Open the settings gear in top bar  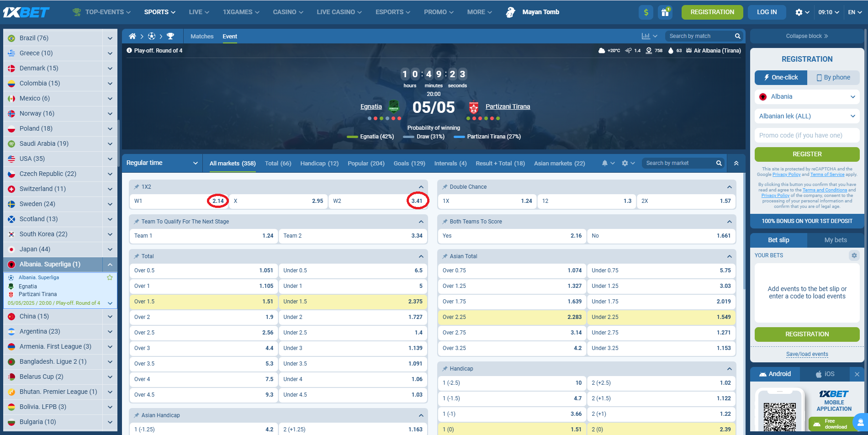pyautogui.click(x=799, y=12)
